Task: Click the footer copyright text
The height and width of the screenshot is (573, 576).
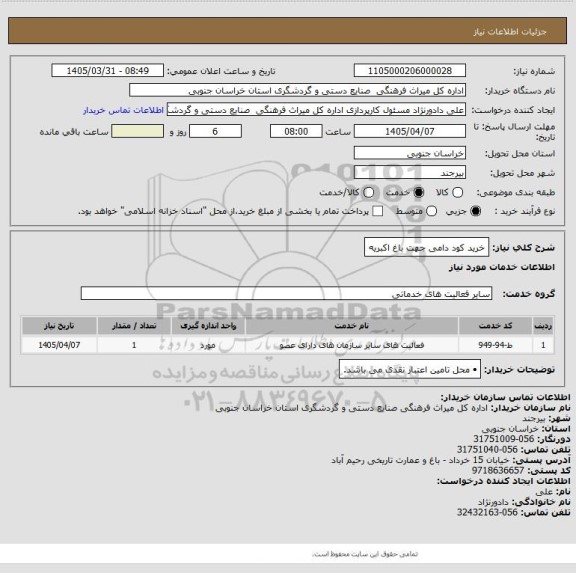Action: tap(365, 554)
